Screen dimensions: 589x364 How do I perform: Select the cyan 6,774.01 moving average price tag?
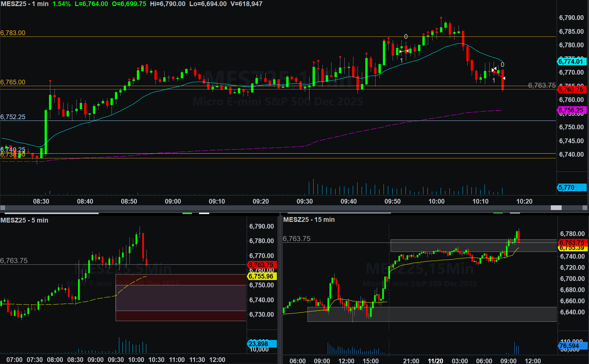click(x=571, y=61)
